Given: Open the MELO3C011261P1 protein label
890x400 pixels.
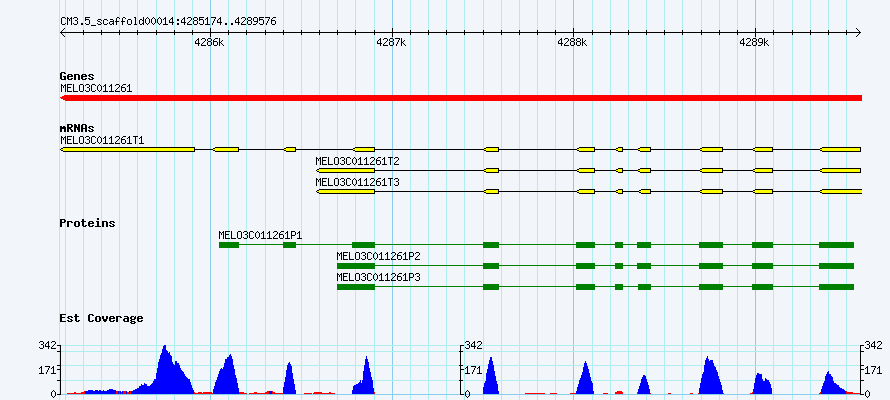Looking at the screenshot, I should coord(261,235).
